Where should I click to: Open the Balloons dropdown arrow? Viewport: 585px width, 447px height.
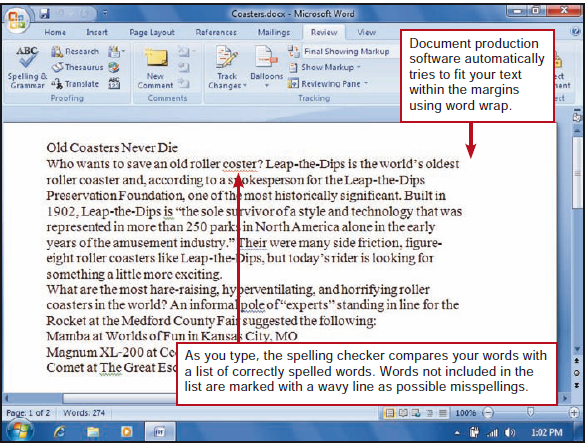(267, 86)
